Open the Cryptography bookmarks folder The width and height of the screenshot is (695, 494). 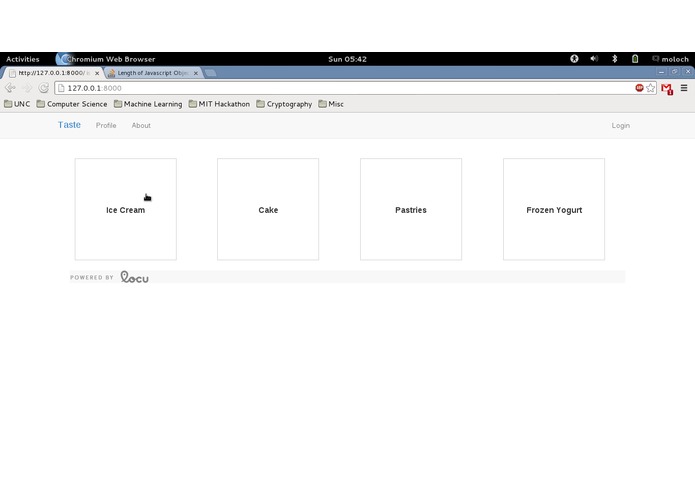point(284,104)
